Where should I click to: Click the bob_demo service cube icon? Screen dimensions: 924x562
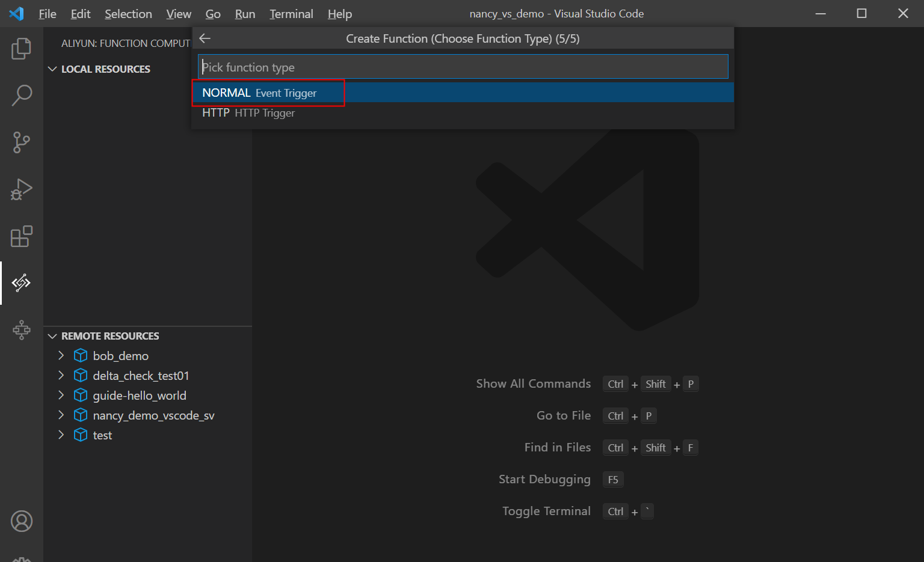[x=81, y=356]
